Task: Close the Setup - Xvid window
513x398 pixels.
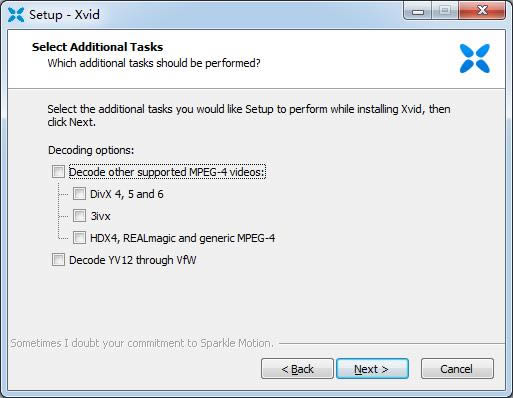Action: (x=482, y=11)
